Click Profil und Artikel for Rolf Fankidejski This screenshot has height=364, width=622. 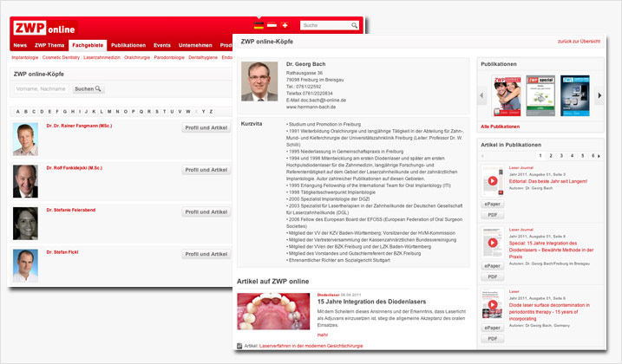point(206,170)
